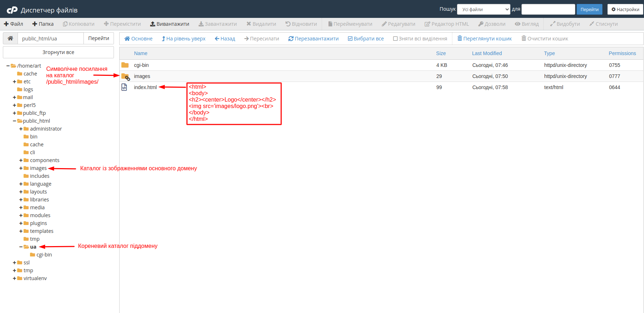644x313 pixels.
Task: Click the search text input field
Action: (x=548, y=9)
